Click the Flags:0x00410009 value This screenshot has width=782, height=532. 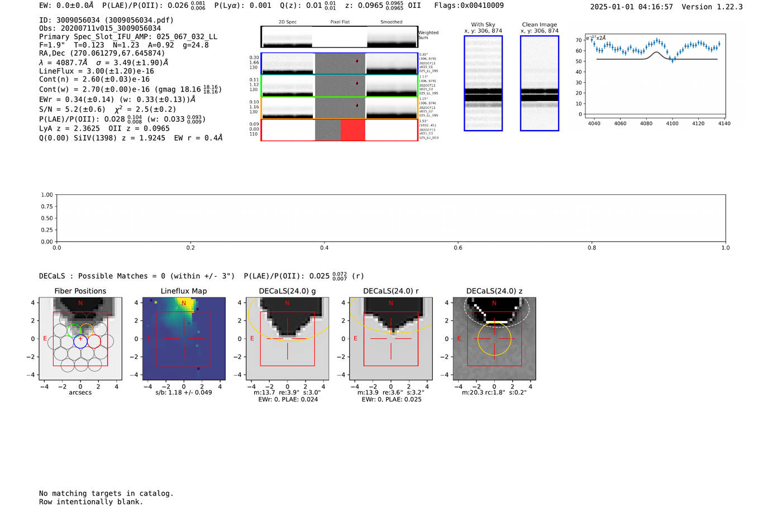coord(469,6)
